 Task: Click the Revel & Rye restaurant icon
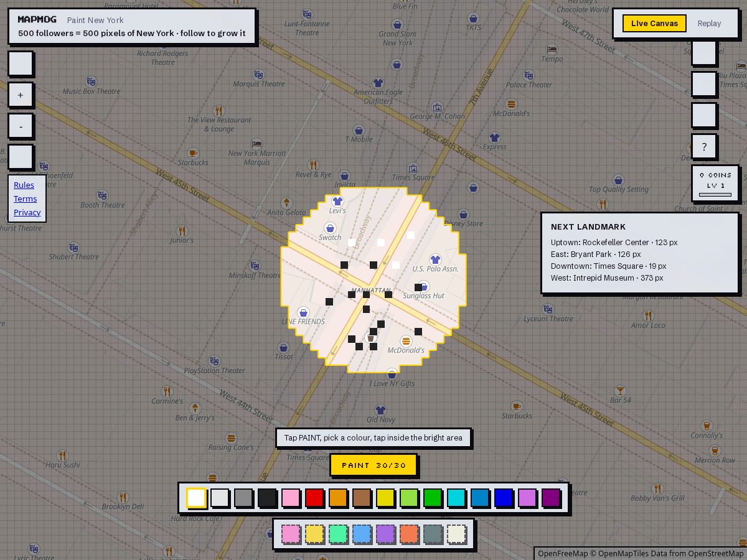click(313, 165)
